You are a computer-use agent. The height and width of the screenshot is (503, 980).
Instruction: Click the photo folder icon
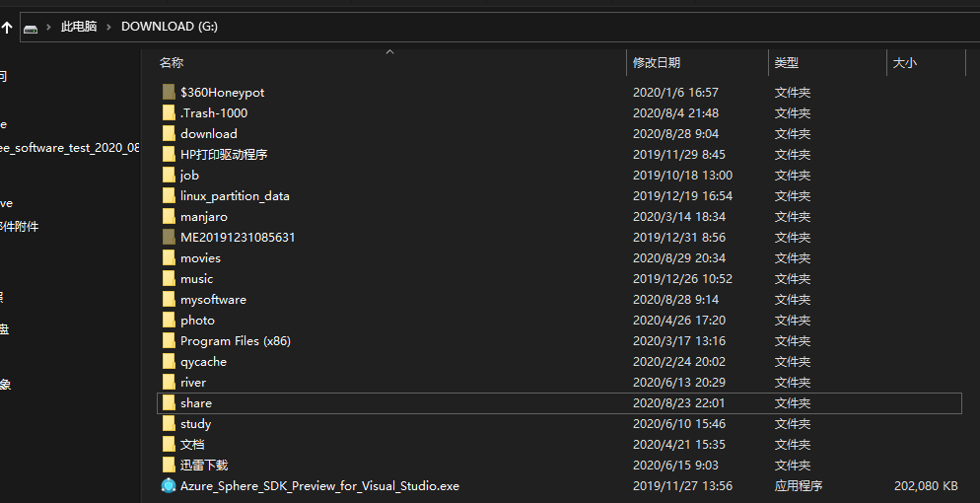(169, 320)
